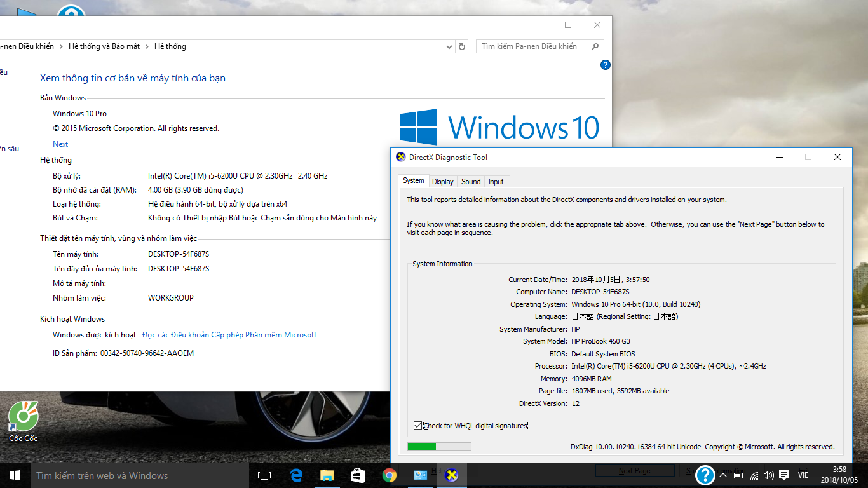
Task: Minimize the DirectX Diagnostic Tool window
Action: pyautogui.click(x=779, y=157)
